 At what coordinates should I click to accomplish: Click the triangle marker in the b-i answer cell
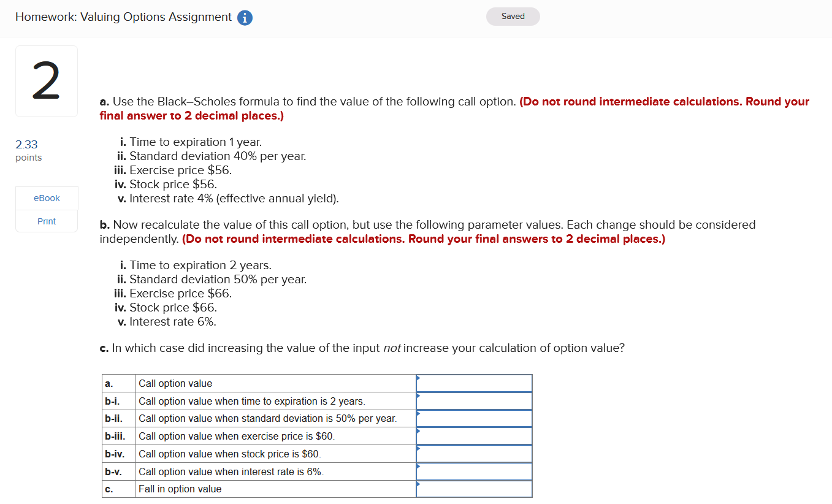pos(419,397)
